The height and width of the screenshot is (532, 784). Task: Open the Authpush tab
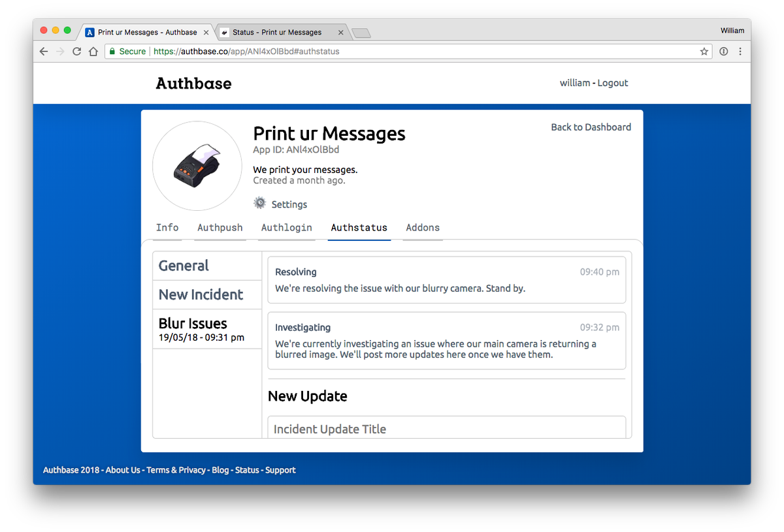point(220,227)
